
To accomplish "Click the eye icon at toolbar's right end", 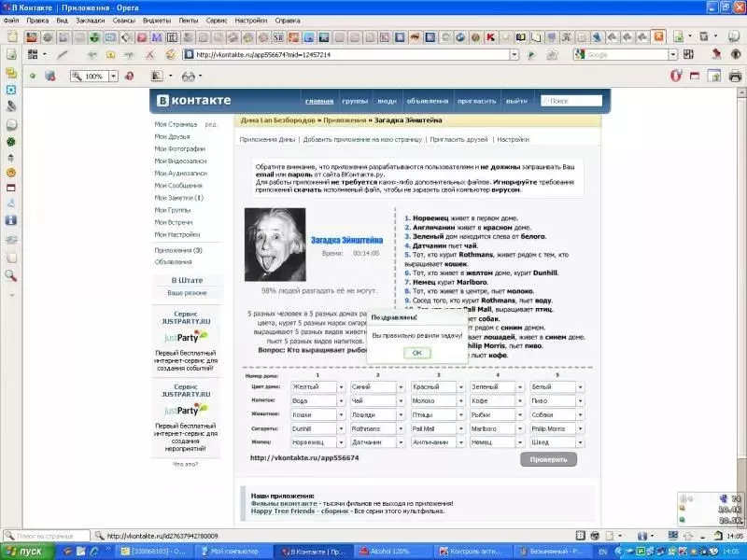I will coord(736,55).
